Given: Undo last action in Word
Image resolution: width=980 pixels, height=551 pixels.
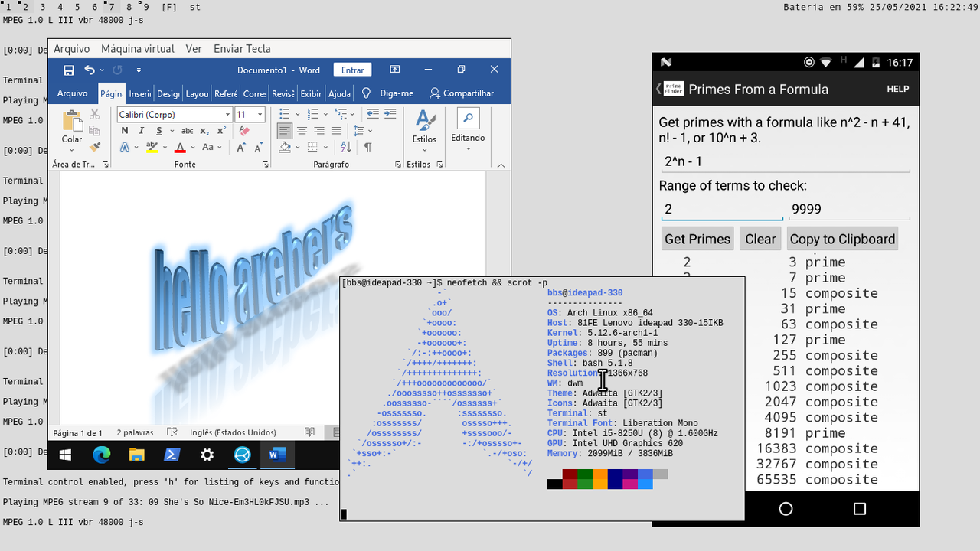Looking at the screenshot, I should point(90,70).
